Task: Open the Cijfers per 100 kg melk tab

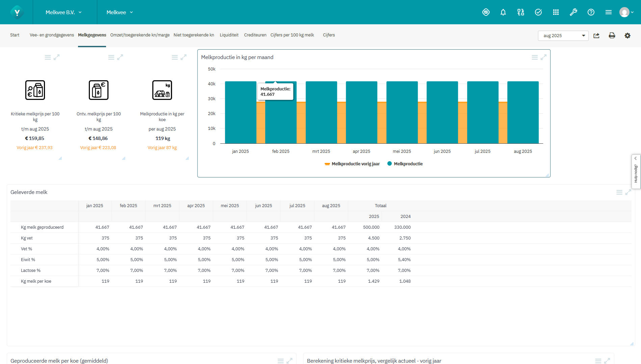Action: pyautogui.click(x=292, y=35)
